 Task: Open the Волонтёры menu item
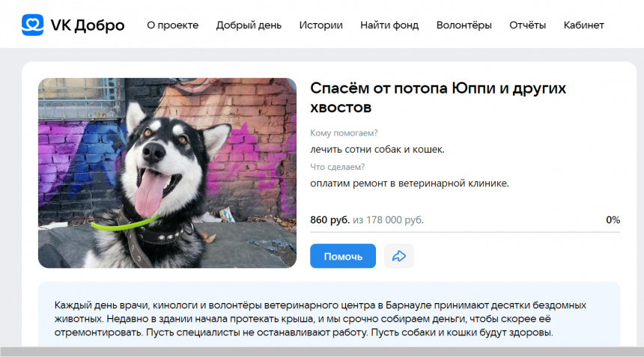[464, 25]
